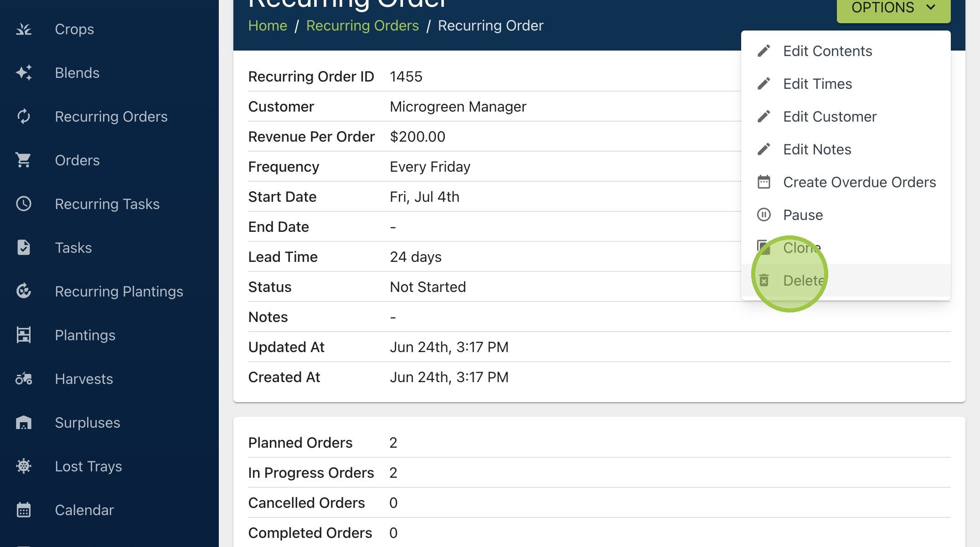
Task: Click the Crops sprout icon
Action: (24, 29)
